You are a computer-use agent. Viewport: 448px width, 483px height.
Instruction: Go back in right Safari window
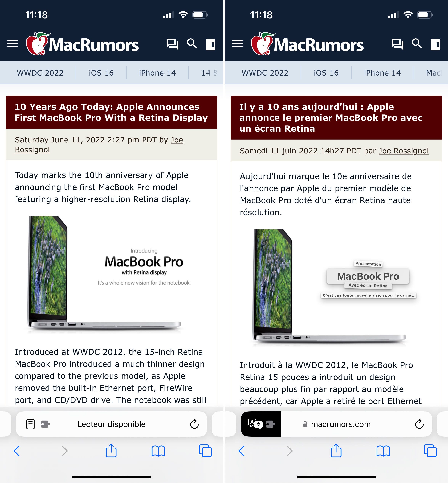(242, 451)
